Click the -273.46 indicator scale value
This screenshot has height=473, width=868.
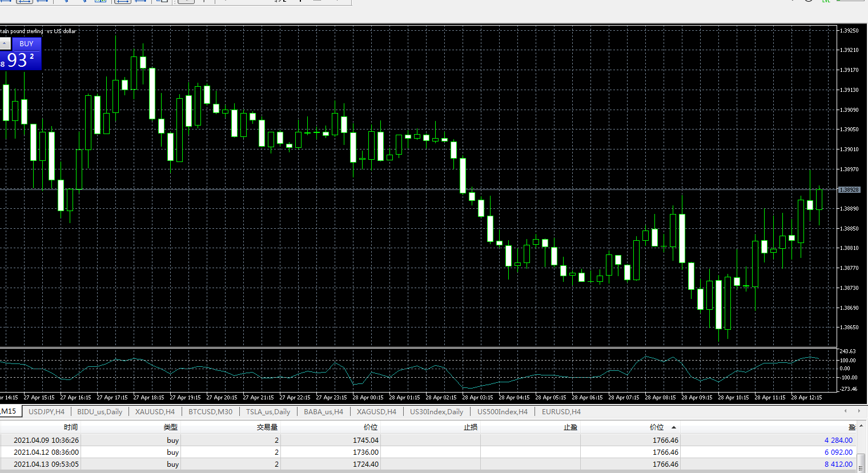(848, 389)
